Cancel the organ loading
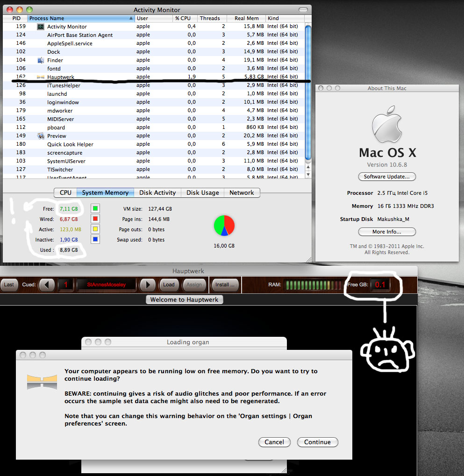Viewport: 464px width, 476px height. tap(274, 442)
